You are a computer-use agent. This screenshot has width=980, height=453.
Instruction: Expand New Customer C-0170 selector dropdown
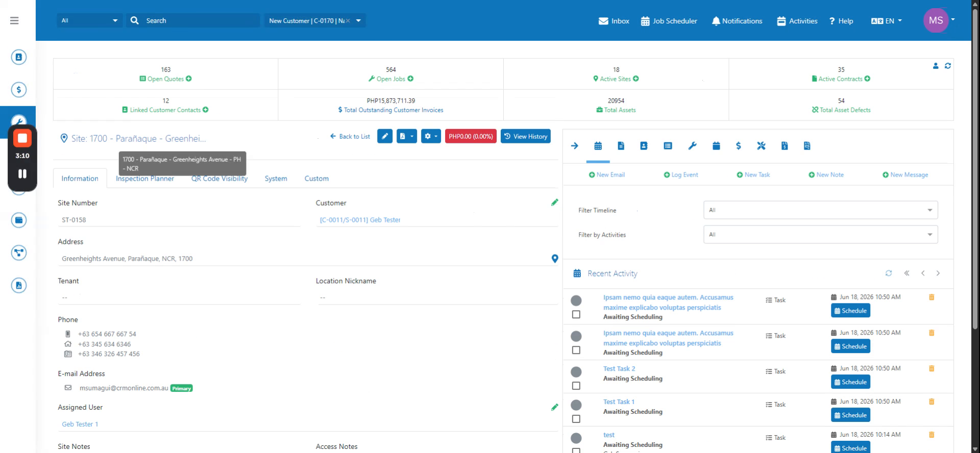(358, 20)
